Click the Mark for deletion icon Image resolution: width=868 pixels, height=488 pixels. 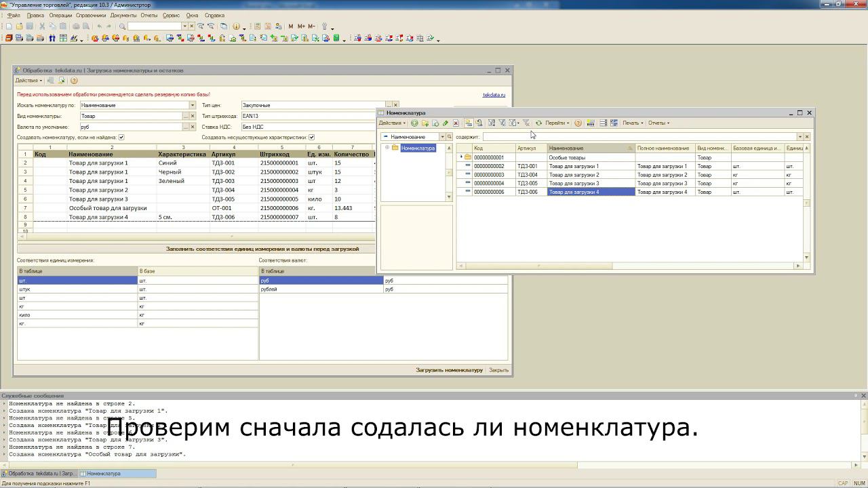[x=456, y=123]
